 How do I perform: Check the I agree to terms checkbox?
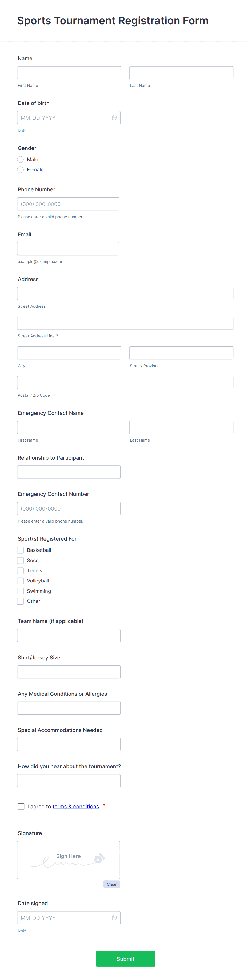(21, 807)
